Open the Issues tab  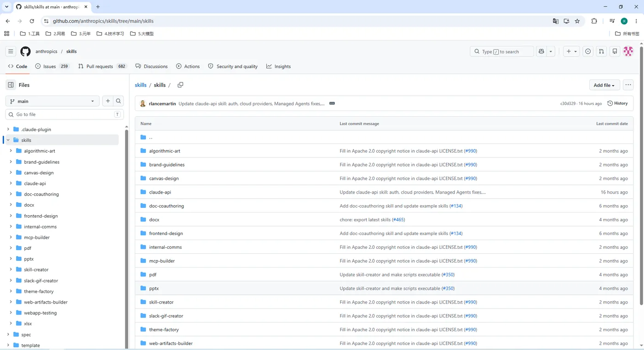pos(52,66)
